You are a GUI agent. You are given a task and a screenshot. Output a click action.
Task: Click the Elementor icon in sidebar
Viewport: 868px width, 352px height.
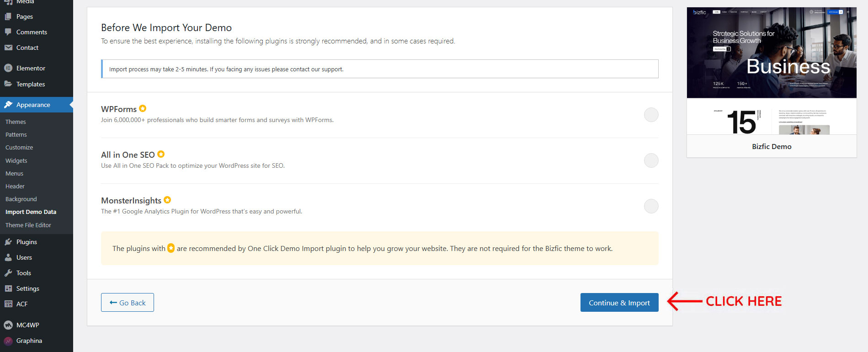pyautogui.click(x=8, y=68)
